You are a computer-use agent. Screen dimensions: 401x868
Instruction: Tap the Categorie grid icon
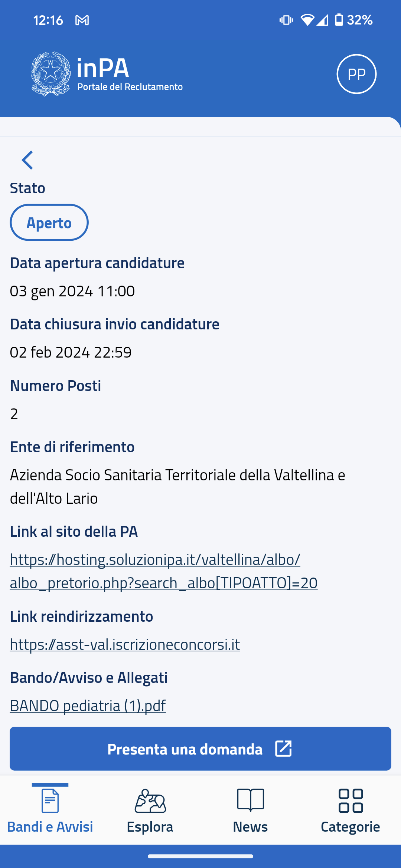click(351, 800)
